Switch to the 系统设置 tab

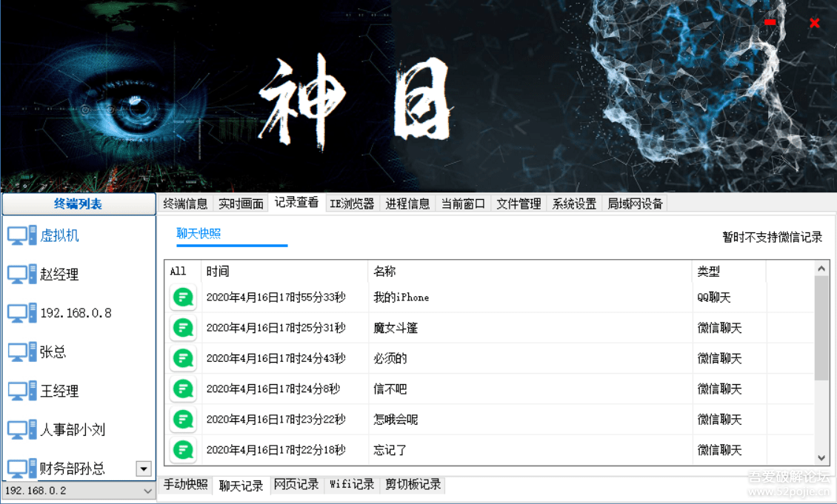tap(573, 202)
